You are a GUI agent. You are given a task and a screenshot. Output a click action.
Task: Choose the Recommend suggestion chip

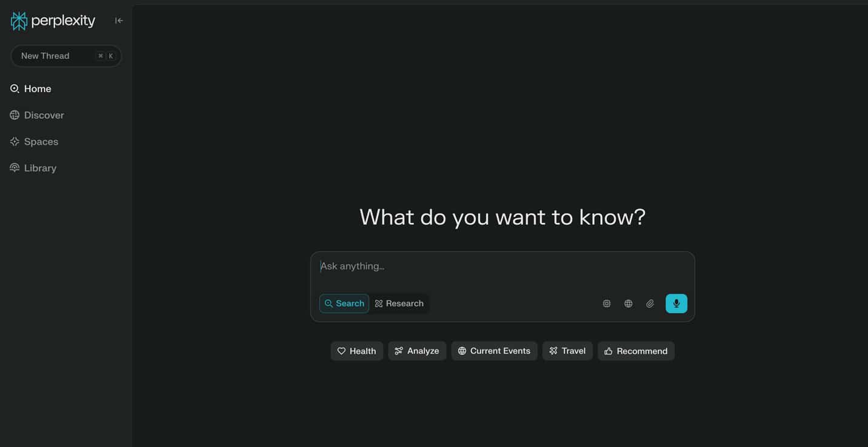[x=636, y=351]
